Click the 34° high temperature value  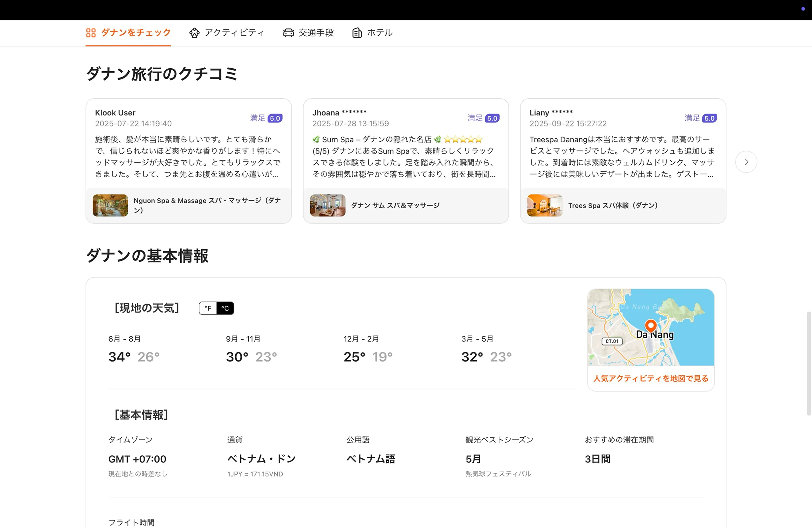119,357
